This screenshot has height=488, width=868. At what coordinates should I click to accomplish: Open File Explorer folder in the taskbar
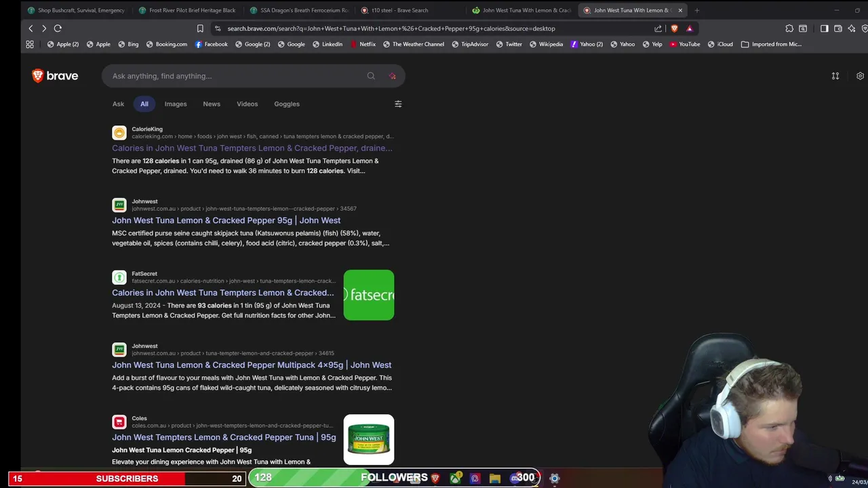[495, 478]
